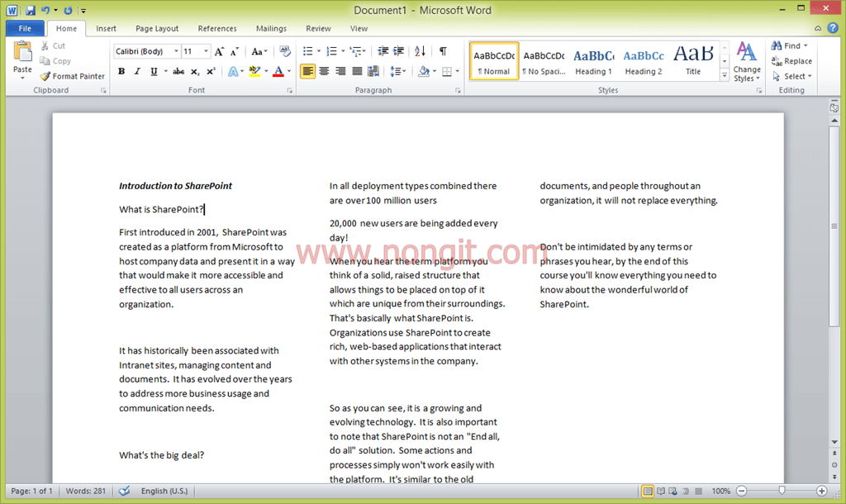Toggle Underline formatting
This screenshot has height=504, width=846.
(x=153, y=72)
